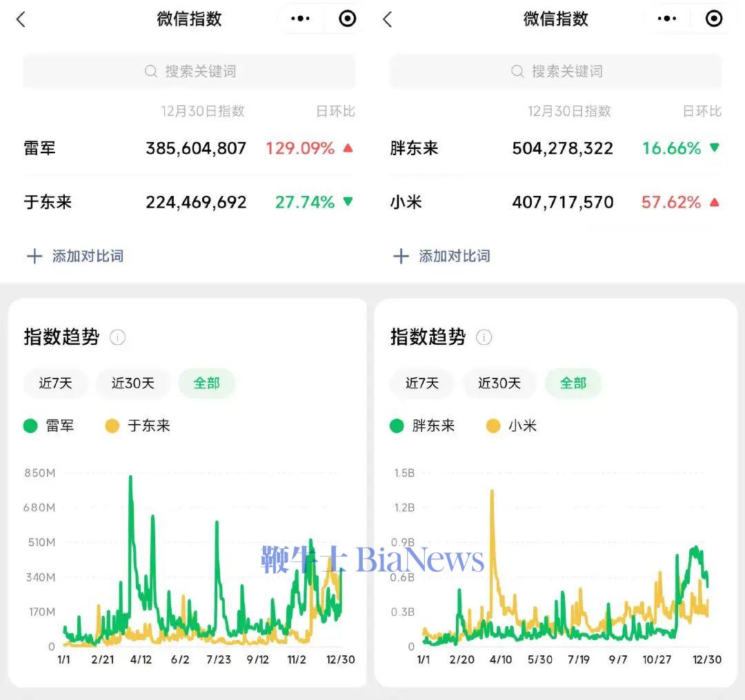Select 胖东来 keyword row

click(556, 149)
